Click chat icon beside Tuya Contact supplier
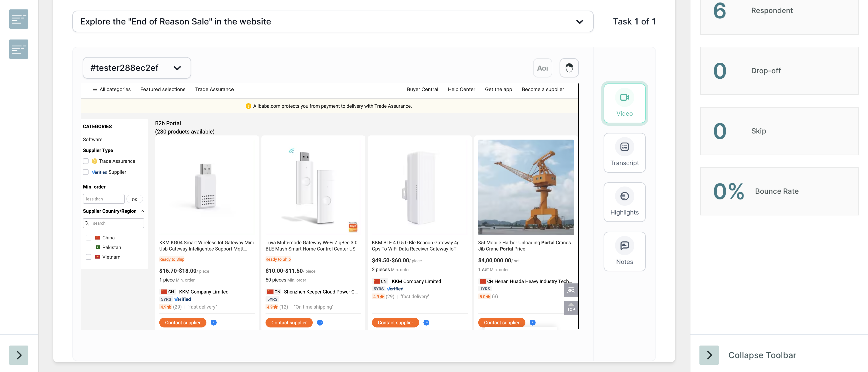 tap(320, 323)
